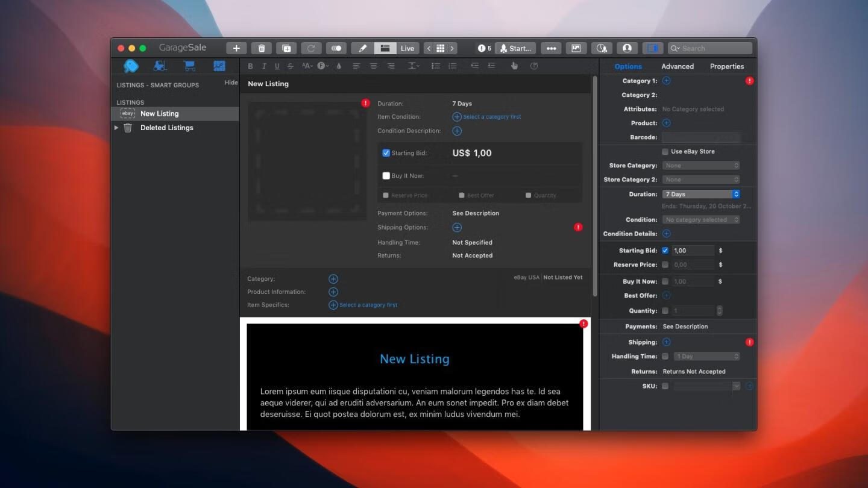Screen dimensions: 868x488
Task: Open the orders shopping cart section
Action: click(189, 66)
